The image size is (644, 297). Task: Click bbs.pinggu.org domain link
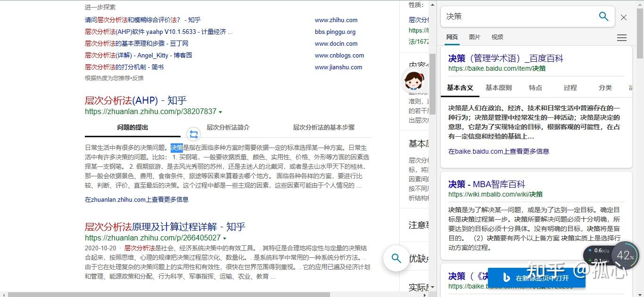click(335, 32)
